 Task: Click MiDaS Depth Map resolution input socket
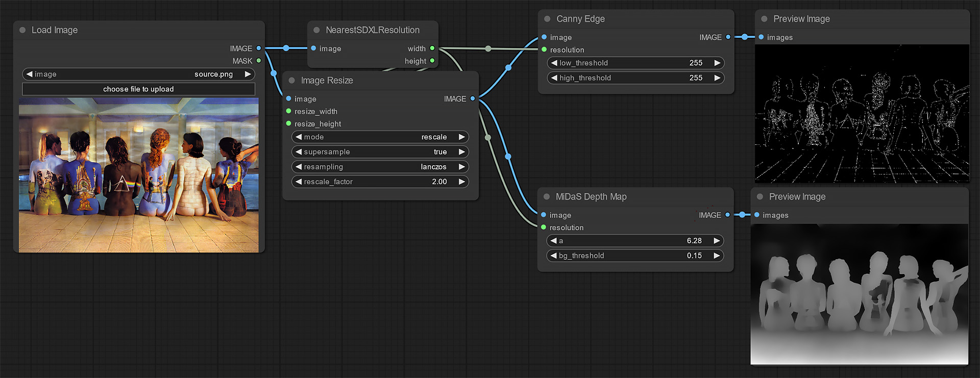pyautogui.click(x=544, y=228)
